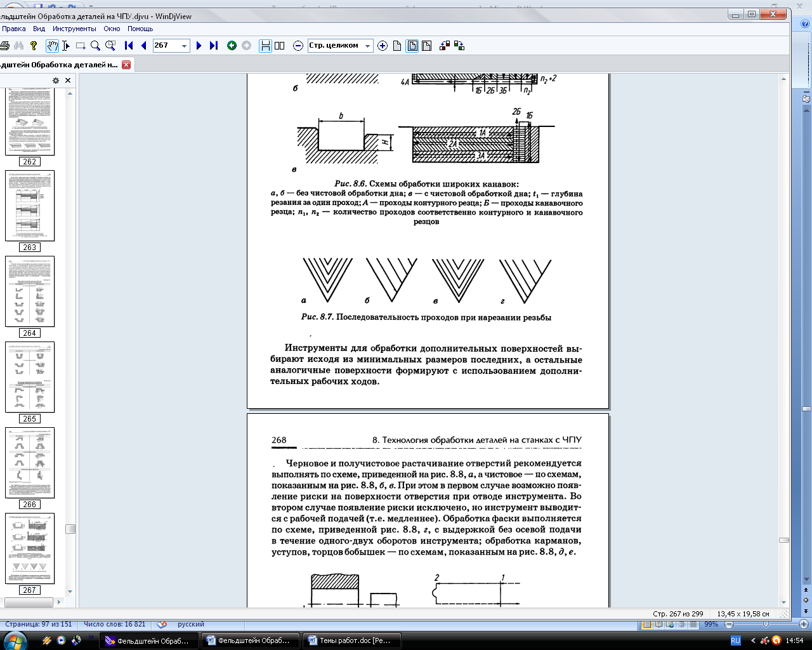Viewport: 812px width, 650px height.
Task: Click page size '13,45 x 19,58 см'
Action: [743, 614]
